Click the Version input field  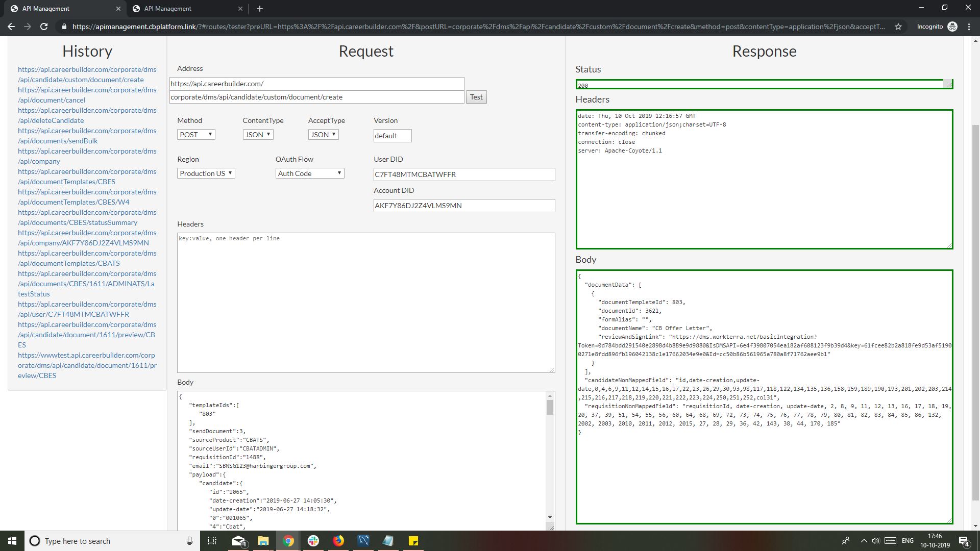pos(393,136)
